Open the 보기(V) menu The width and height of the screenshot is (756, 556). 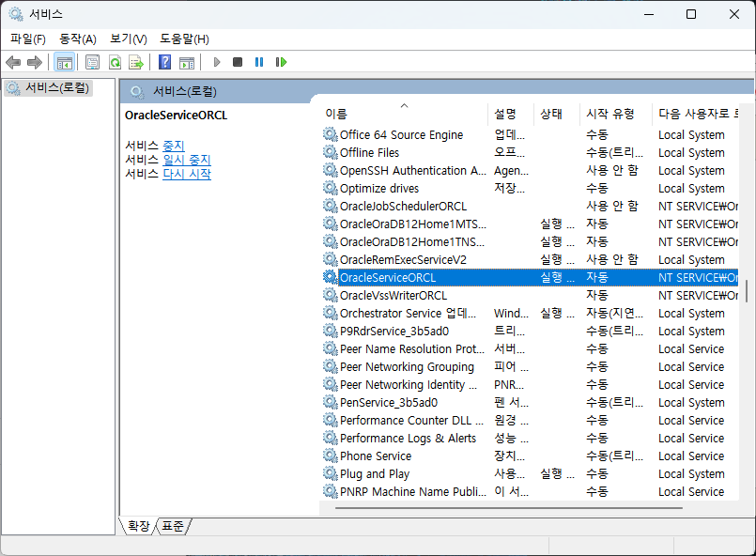tap(129, 39)
